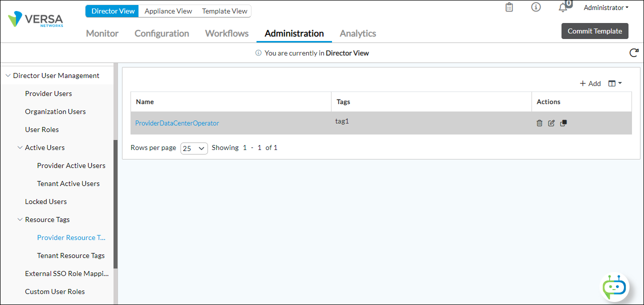Screen dimensions: 644x305
Task: Collapse the Resource Tags tree node
Action: (20, 219)
